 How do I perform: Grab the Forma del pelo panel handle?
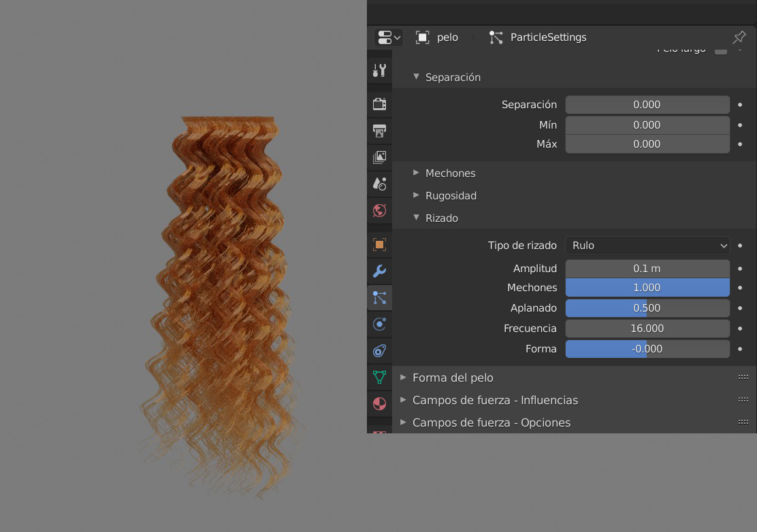tap(743, 377)
